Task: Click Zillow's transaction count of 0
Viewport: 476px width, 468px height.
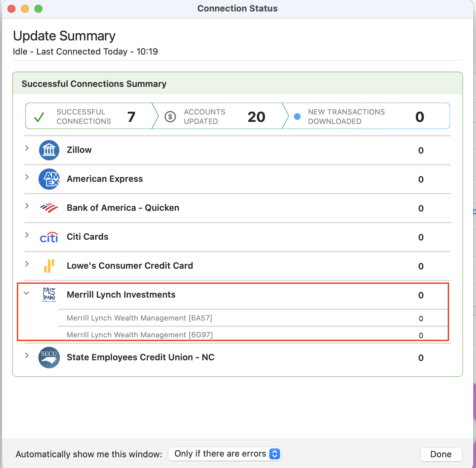Action: (x=421, y=151)
